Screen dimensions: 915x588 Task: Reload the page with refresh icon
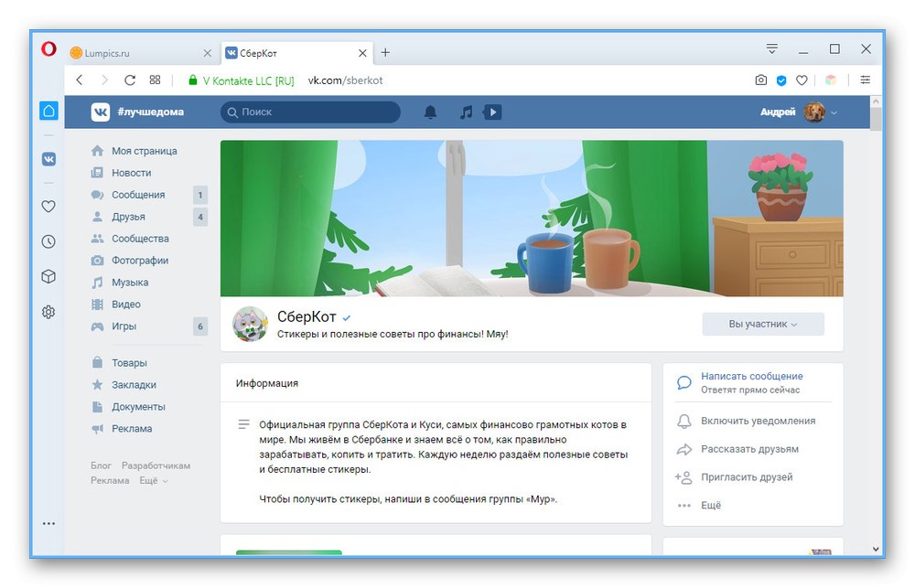point(130,80)
